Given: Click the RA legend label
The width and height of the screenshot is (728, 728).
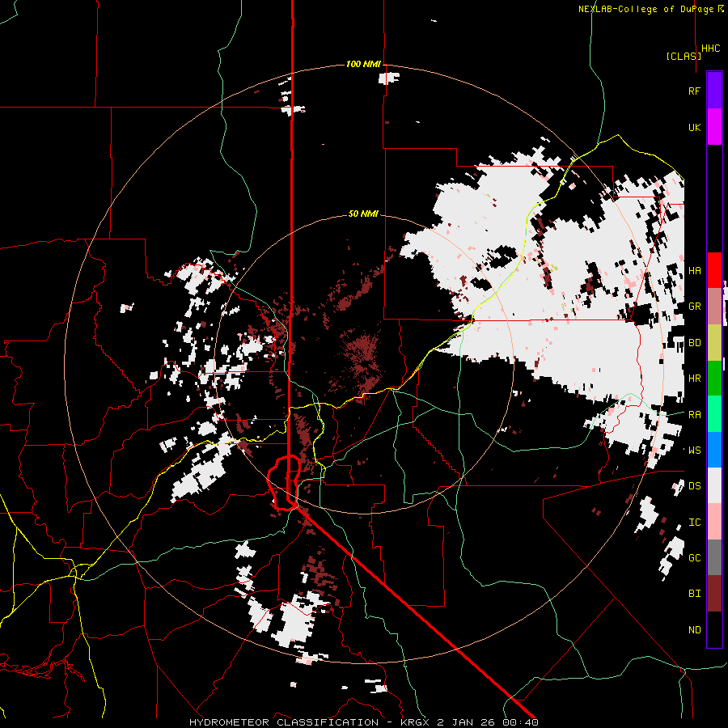Looking at the screenshot, I should (695, 415).
